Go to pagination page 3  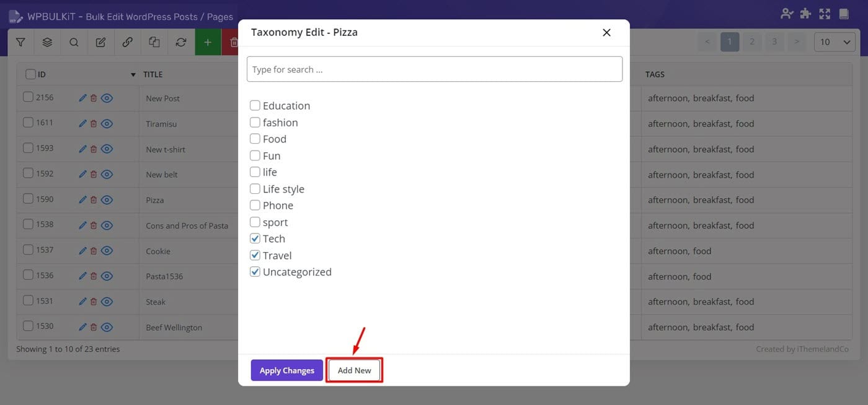774,41
